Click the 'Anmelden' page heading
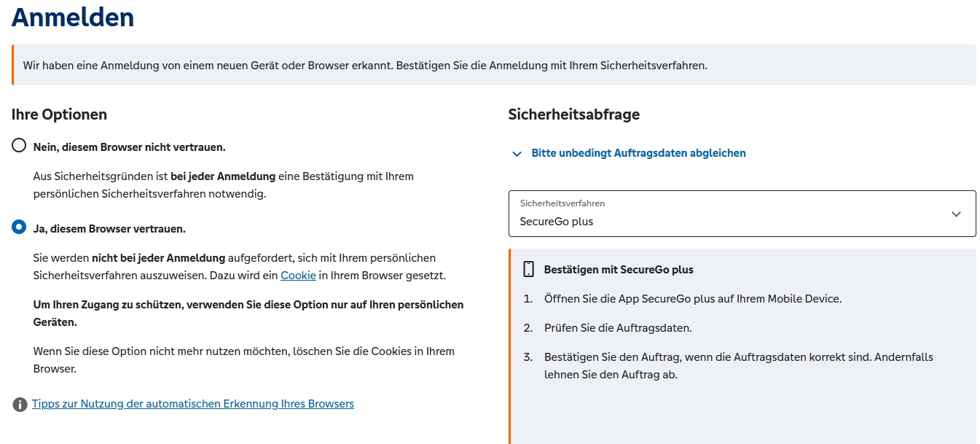 [73, 17]
